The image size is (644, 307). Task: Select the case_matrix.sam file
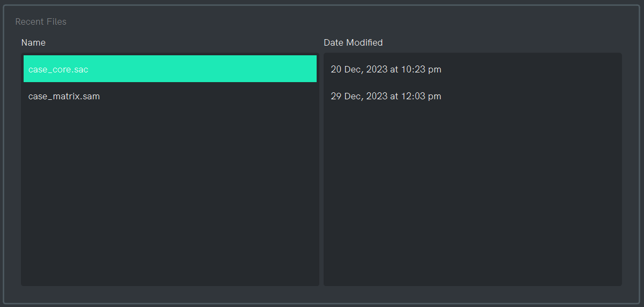(x=64, y=97)
